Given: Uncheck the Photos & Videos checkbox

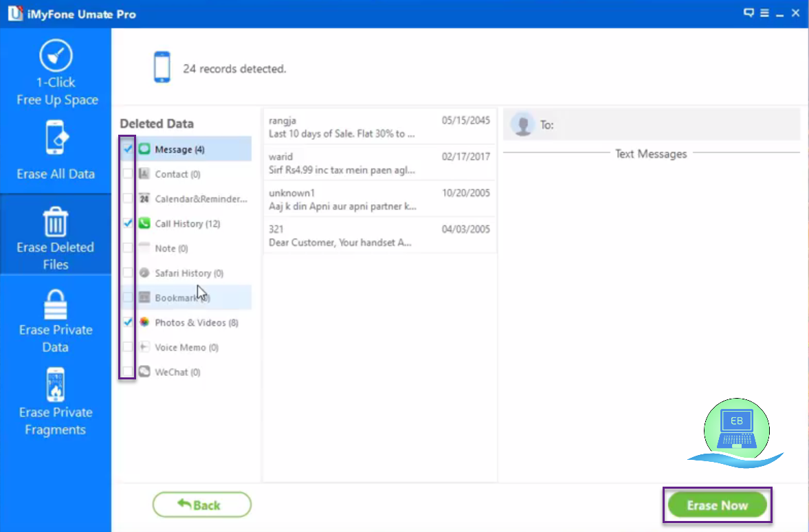Looking at the screenshot, I should tap(127, 322).
